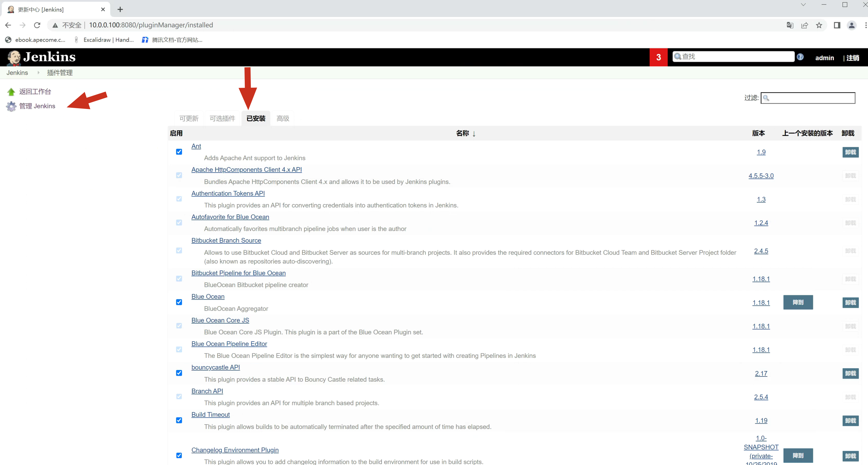Open the Bitbucket Branch Source link
The image size is (868, 465).
(x=226, y=240)
